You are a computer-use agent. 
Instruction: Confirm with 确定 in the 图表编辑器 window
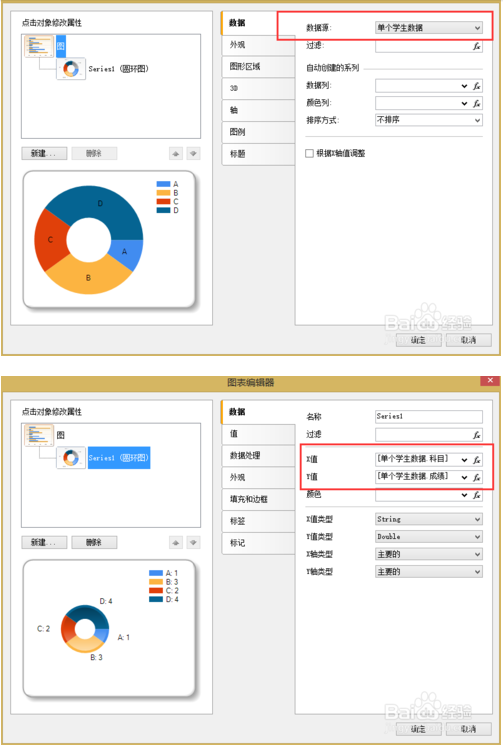pyautogui.click(x=419, y=729)
